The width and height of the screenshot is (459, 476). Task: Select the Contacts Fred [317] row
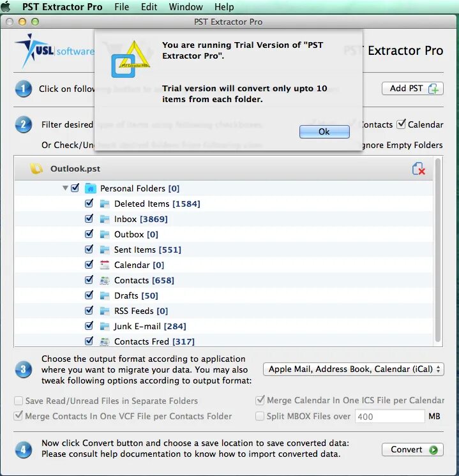(x=223, y=341)
